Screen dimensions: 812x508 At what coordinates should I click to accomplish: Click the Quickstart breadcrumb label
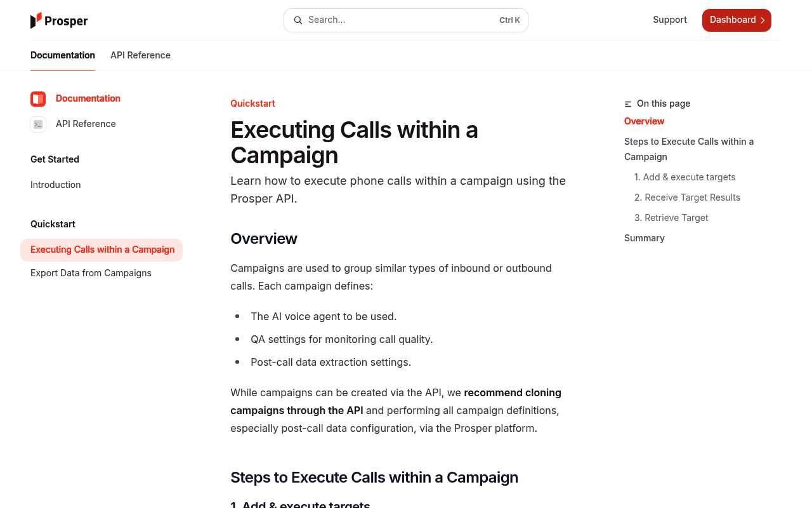[252, 104]
